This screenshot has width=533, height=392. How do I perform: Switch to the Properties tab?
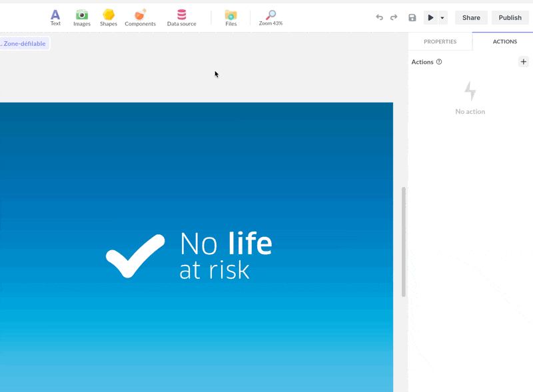(x=440, y=41)
